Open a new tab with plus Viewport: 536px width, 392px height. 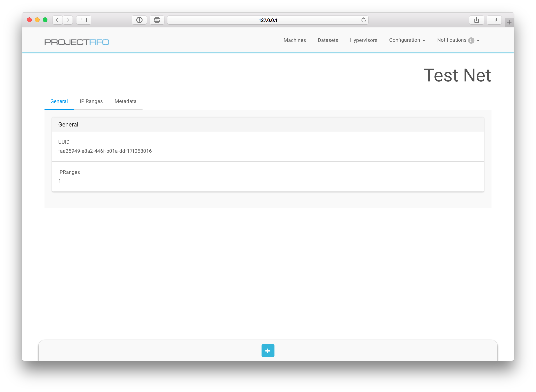pos(509,23)
